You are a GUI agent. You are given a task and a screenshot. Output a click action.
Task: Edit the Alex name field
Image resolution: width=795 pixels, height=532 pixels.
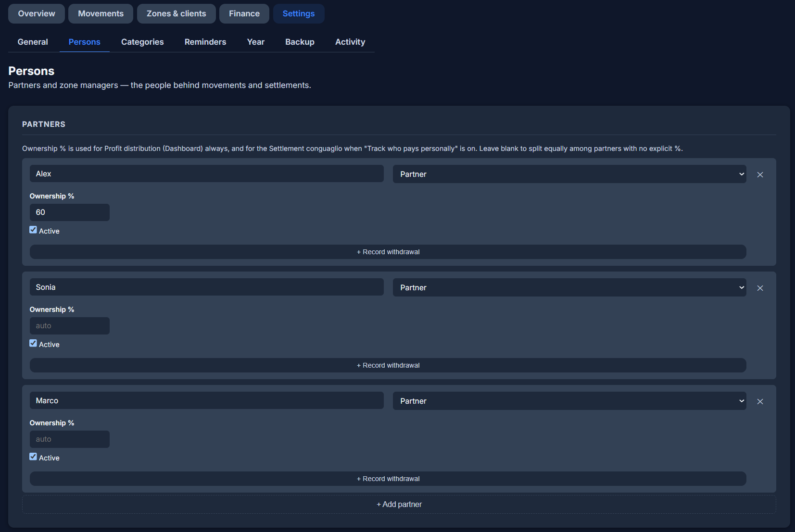pos(207,173)
